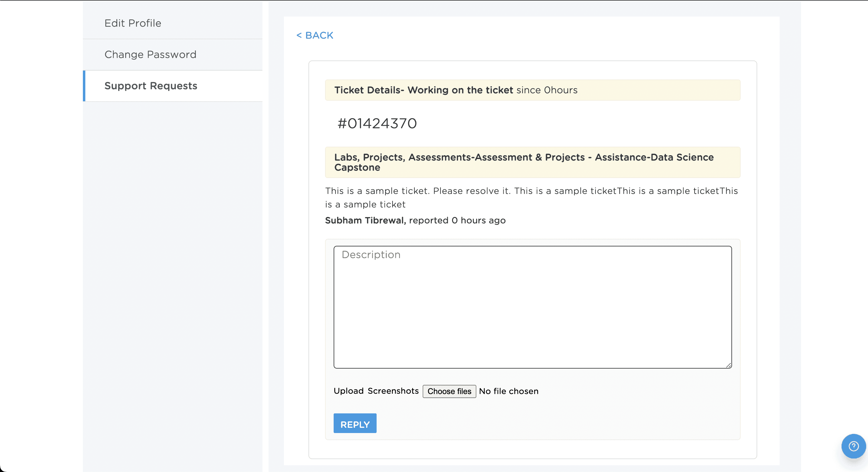Submit the response with REPLY

tap(355, 424)
